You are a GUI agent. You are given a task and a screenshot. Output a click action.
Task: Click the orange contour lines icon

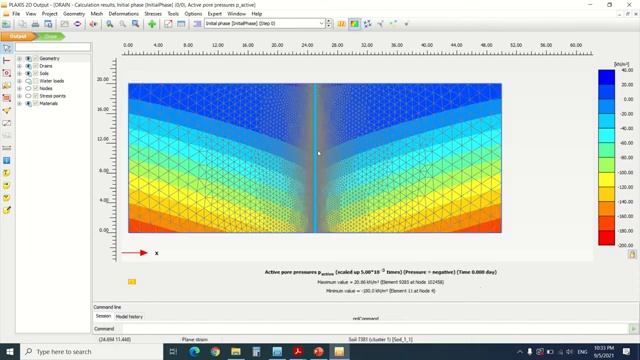[x=341, y=24]
